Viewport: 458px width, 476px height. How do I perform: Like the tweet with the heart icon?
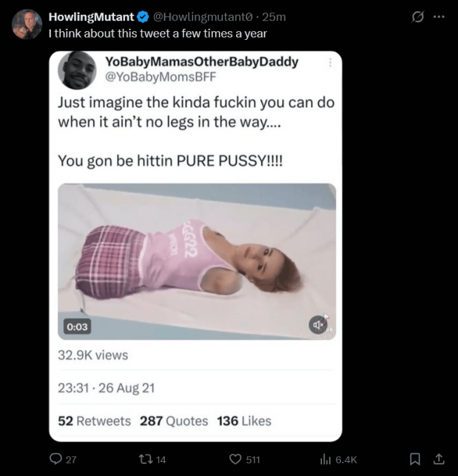[236, 459]
